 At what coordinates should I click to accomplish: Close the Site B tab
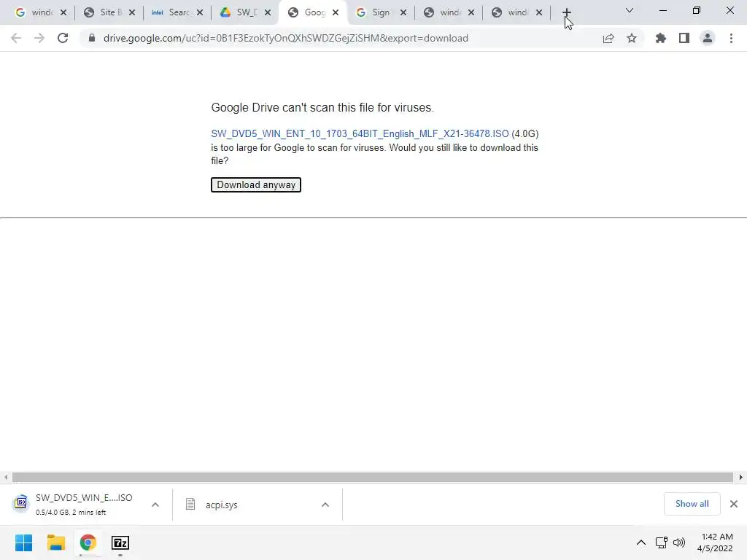132,13
